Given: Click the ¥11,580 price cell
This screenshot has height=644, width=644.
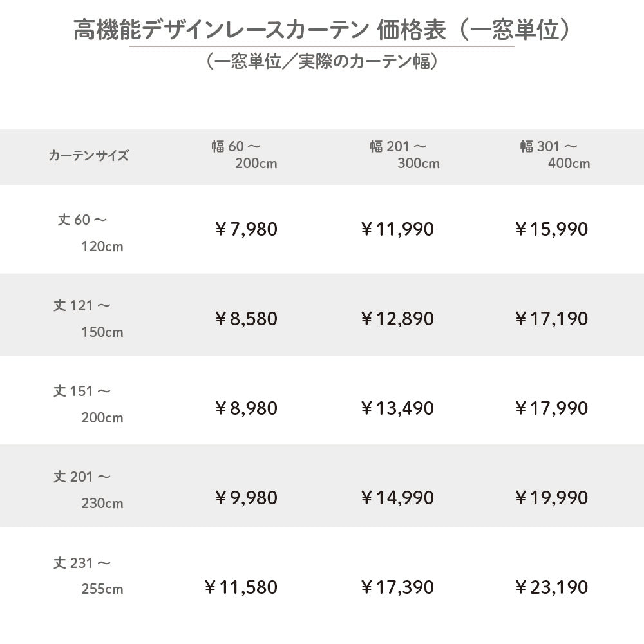Looking at the screenshot, I should pos(241,587).
